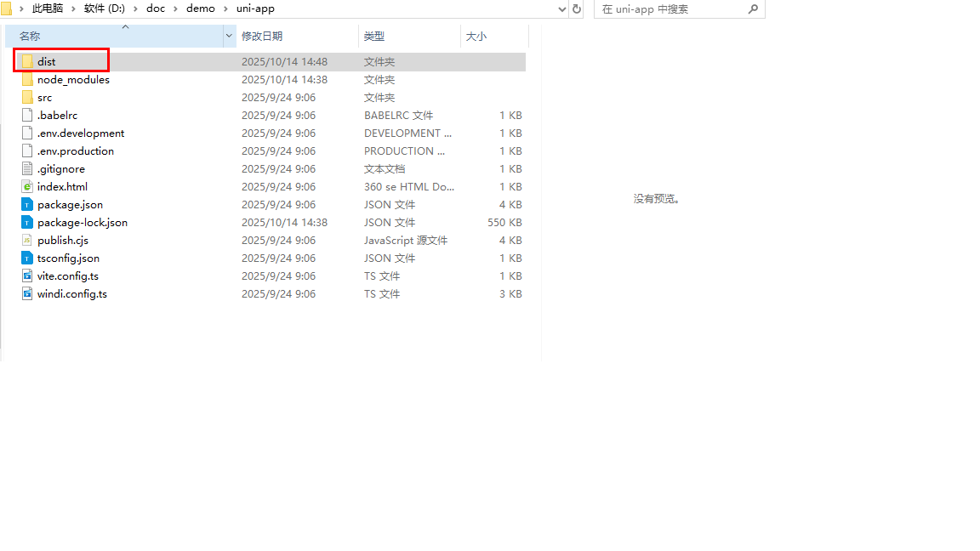
Task: Click the .babelrc file icon
Action: tap(27, 115)
